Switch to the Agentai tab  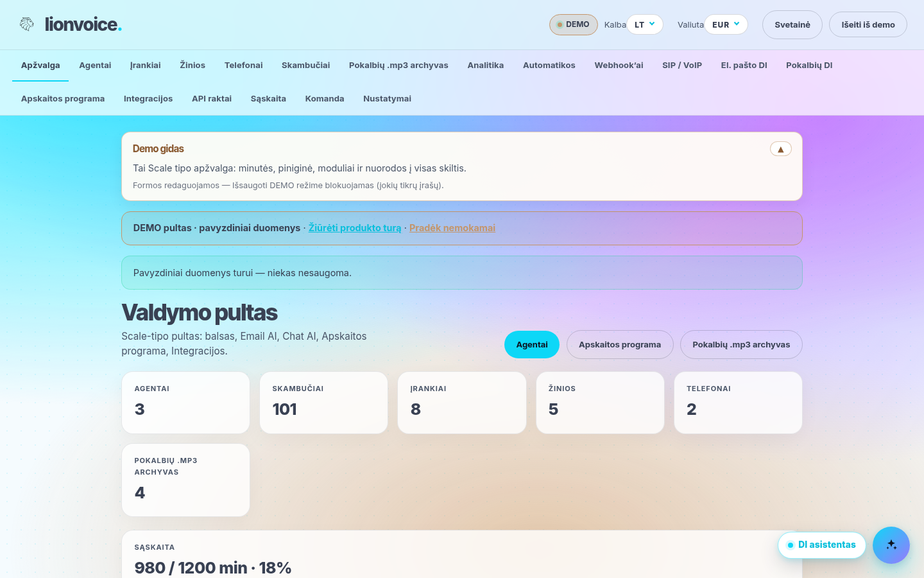95,66
